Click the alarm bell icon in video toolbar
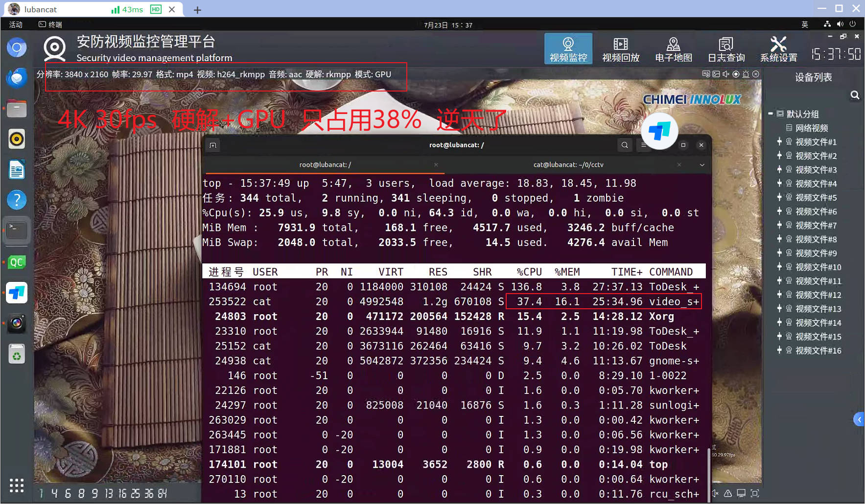The height and width of the screenshot is (504, 865). [x=746, y=74]
